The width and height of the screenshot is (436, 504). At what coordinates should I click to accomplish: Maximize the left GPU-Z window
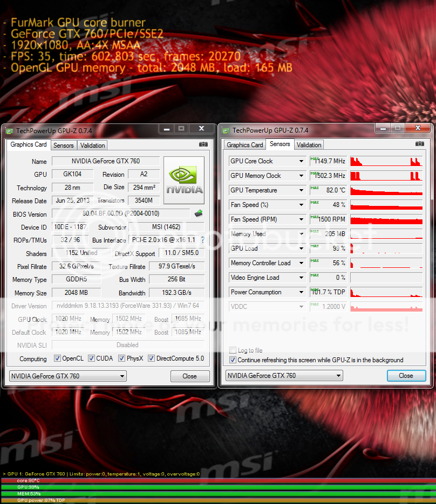(181, 129)
